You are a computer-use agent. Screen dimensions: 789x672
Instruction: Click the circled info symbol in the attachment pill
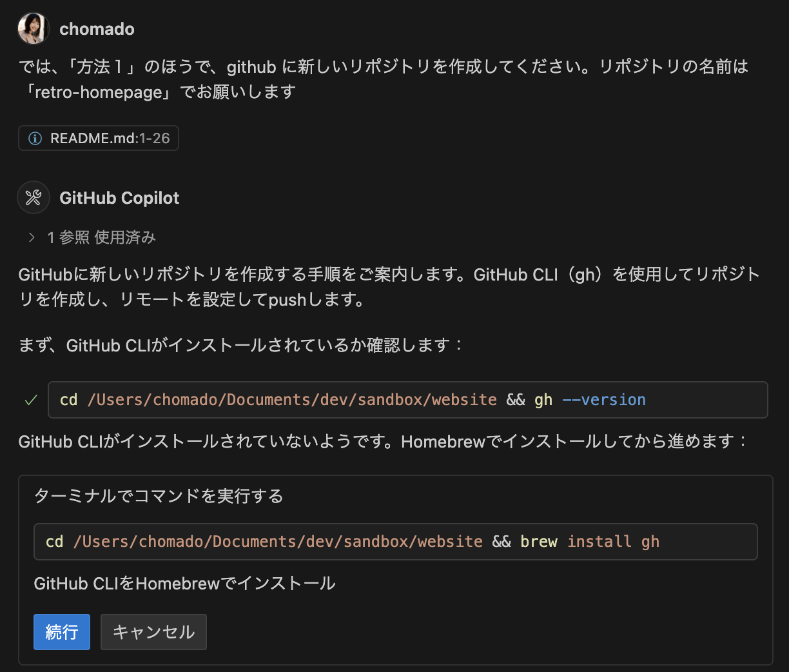[35, 138]
